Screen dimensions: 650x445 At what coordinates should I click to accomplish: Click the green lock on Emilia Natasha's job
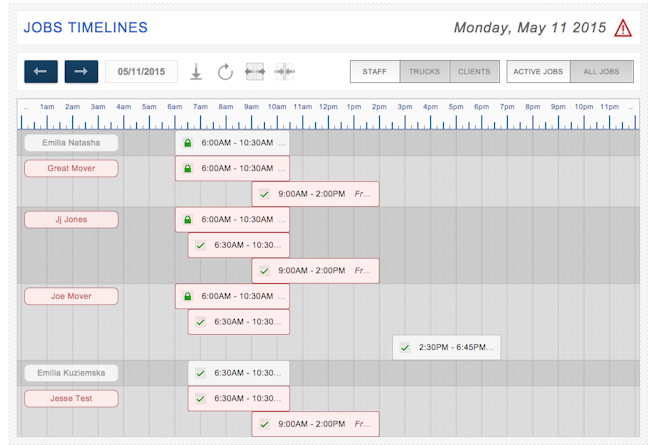(187, 143)
